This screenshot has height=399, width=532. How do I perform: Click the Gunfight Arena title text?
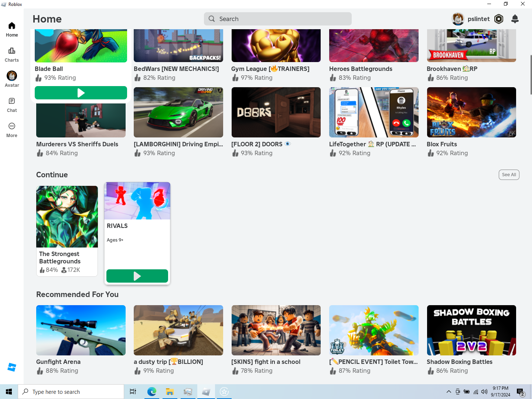pyautogui.click(x=58, y=362)
